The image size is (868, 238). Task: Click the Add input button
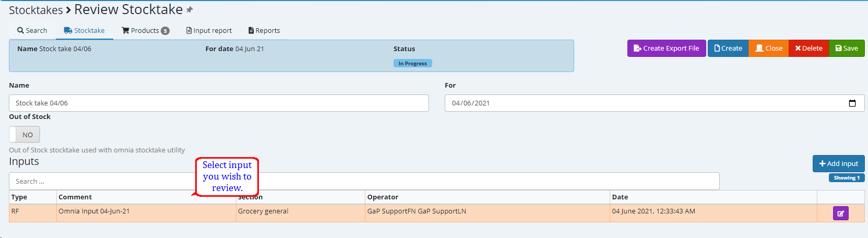838,164
